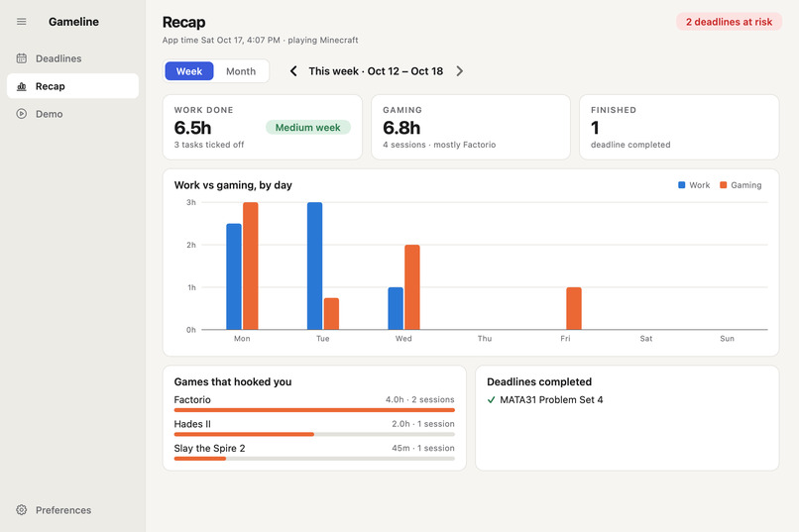Click the Factorio playtime progress bar
This screenshot has width=799, height=532.
314,410
